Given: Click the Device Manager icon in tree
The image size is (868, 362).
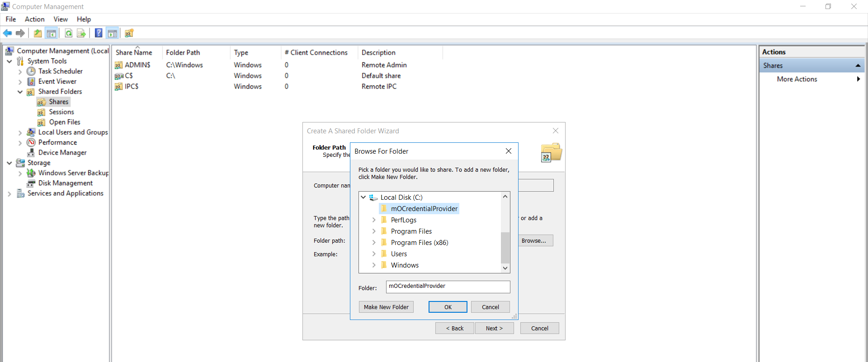Looking at the screenshot, I should click(31, 153).
